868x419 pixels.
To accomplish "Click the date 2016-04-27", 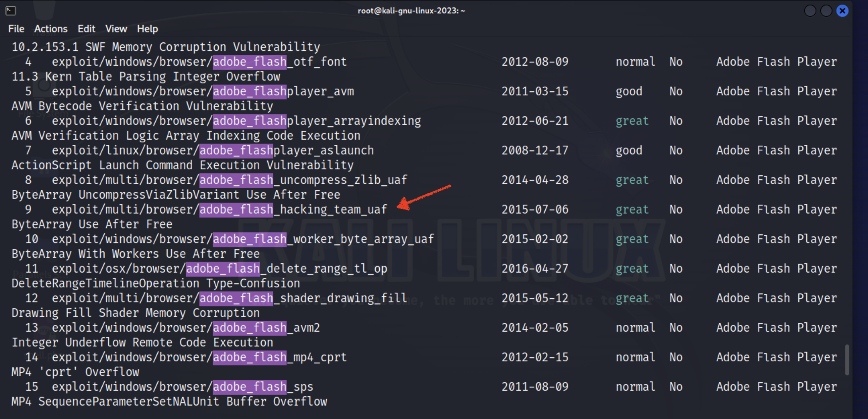I will (x=535, y=269).
